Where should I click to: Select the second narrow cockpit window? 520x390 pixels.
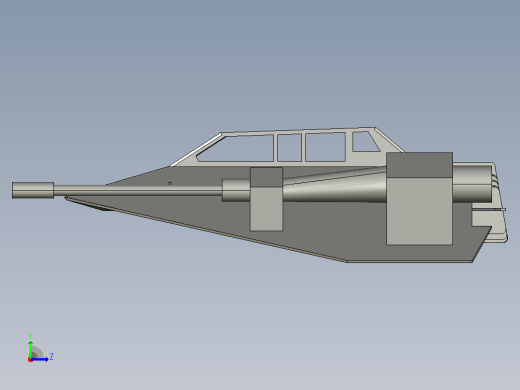coord(289,148)
